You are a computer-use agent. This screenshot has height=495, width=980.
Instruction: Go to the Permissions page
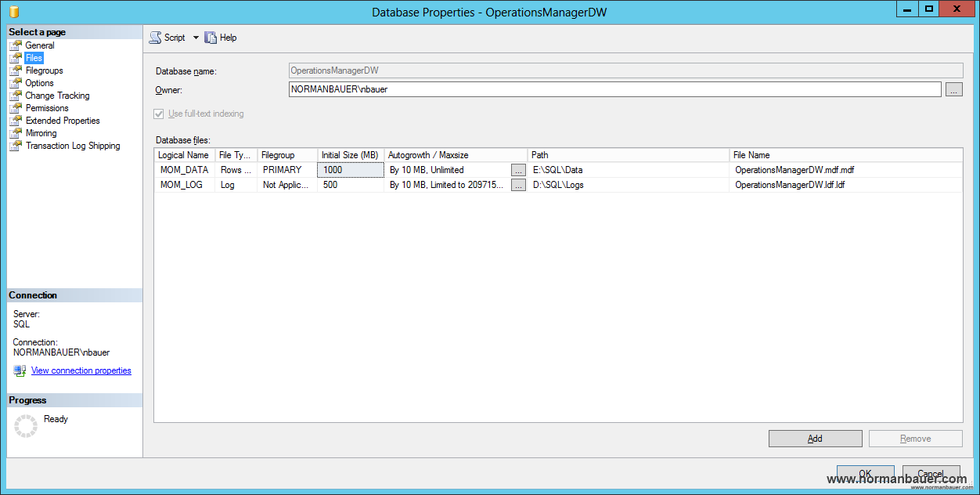point(47,108)
